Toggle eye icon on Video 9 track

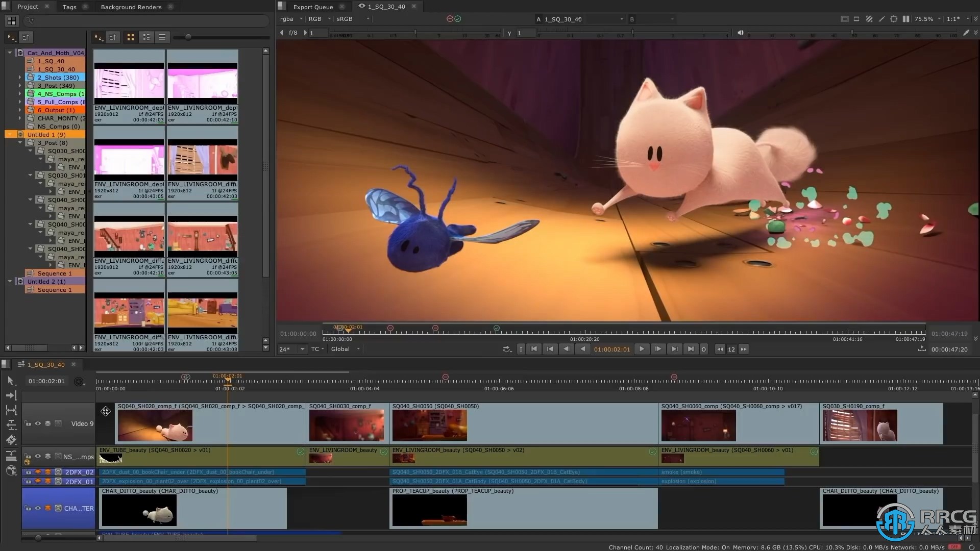tap(38, 423)
